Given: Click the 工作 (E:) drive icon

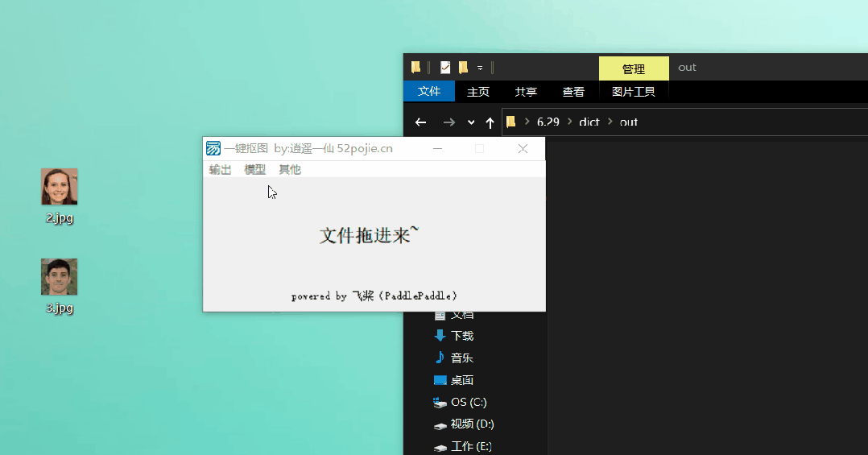Looking at the screenshot, I should 440,448.
